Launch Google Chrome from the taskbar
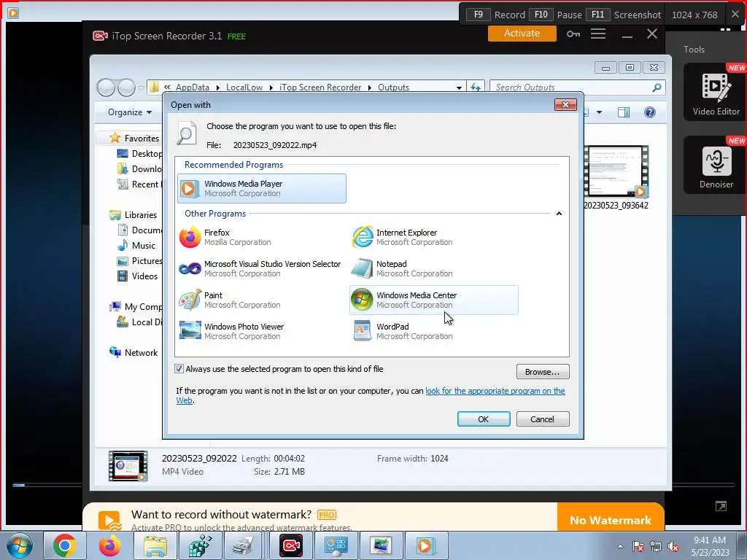 (64, 545)
